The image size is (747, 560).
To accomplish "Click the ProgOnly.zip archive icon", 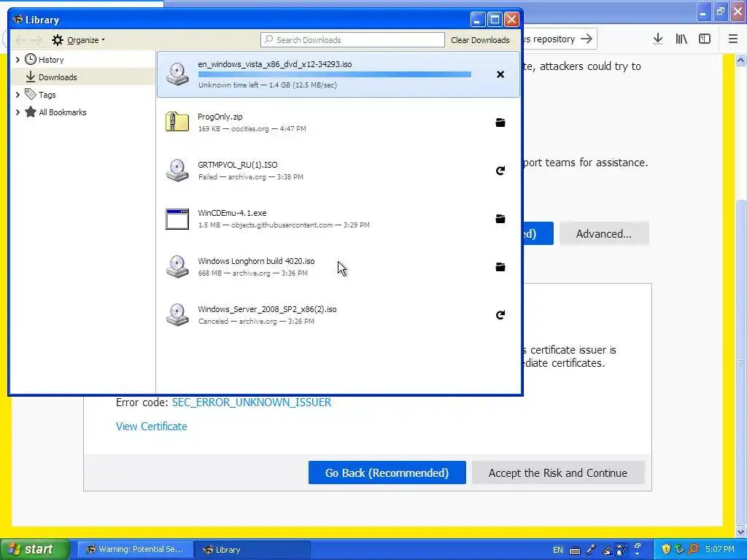I will [x=177, y=122].
